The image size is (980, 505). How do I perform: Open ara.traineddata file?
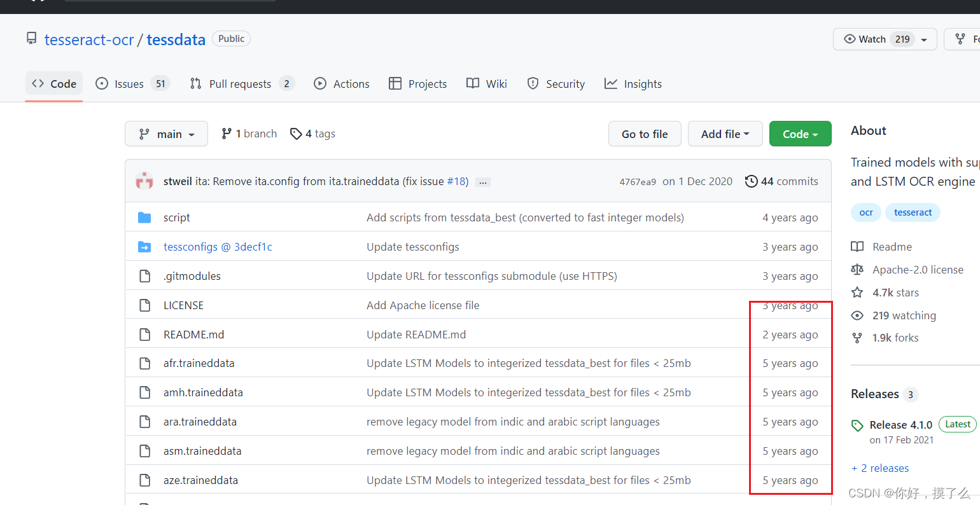(200, 422)
